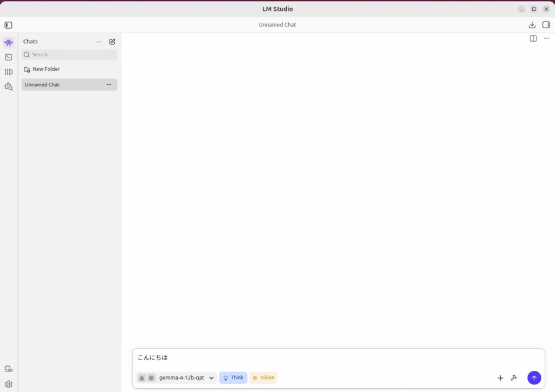This screenshot has width=555, height=392.
Task: Select the Unnamed Chat entry in the list
Action: (x=69, y=84)
